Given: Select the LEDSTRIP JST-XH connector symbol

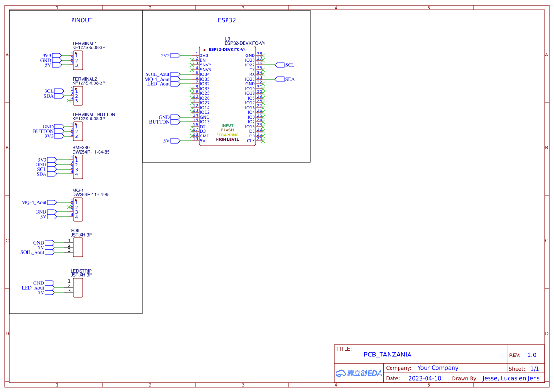Looking at the screenshot, I should pyautogui.click(x=79, y=287).
